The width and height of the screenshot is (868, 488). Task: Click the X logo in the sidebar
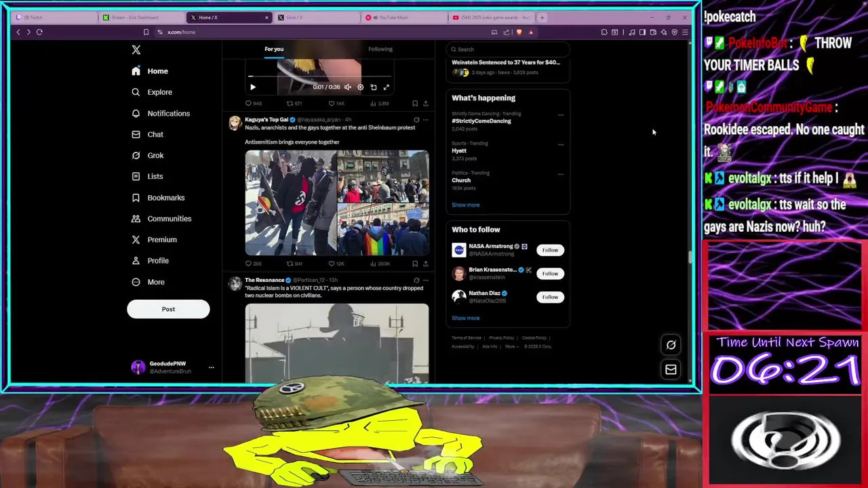pos(136,49)
